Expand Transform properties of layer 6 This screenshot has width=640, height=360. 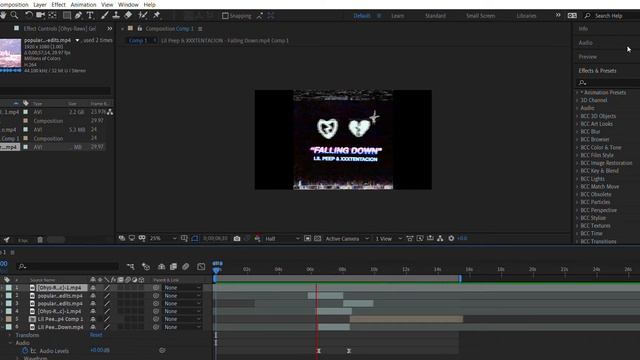coord(10,335)
